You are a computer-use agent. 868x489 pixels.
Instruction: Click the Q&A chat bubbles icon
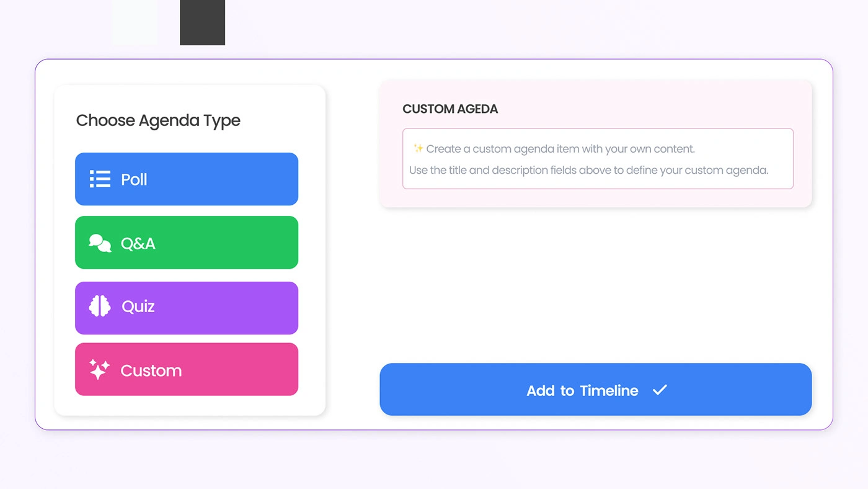click(100, 243)
